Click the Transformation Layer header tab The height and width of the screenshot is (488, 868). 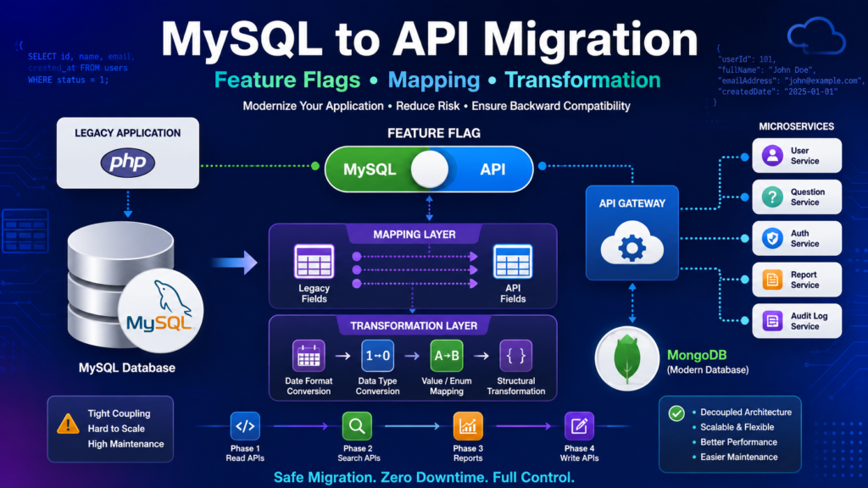click(414, 326)
